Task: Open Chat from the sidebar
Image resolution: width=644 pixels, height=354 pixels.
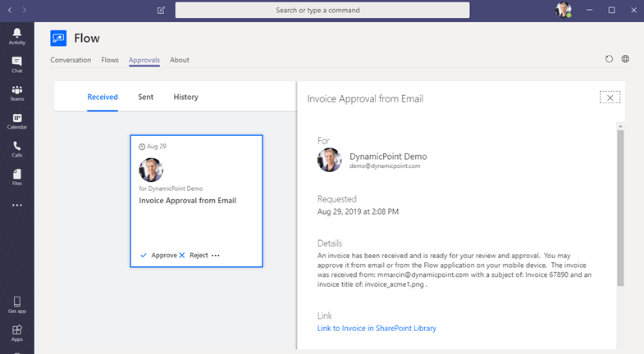Action: point(17,65)
